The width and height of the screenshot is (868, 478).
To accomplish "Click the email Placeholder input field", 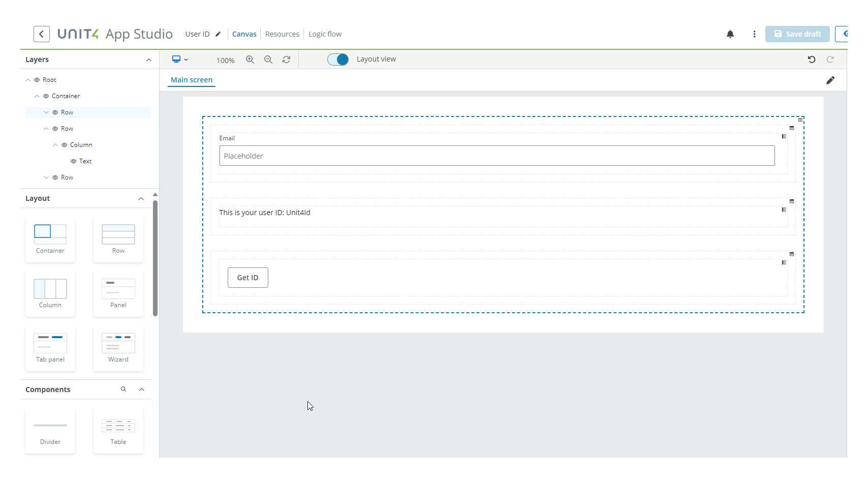I will [x=497, y=156].
